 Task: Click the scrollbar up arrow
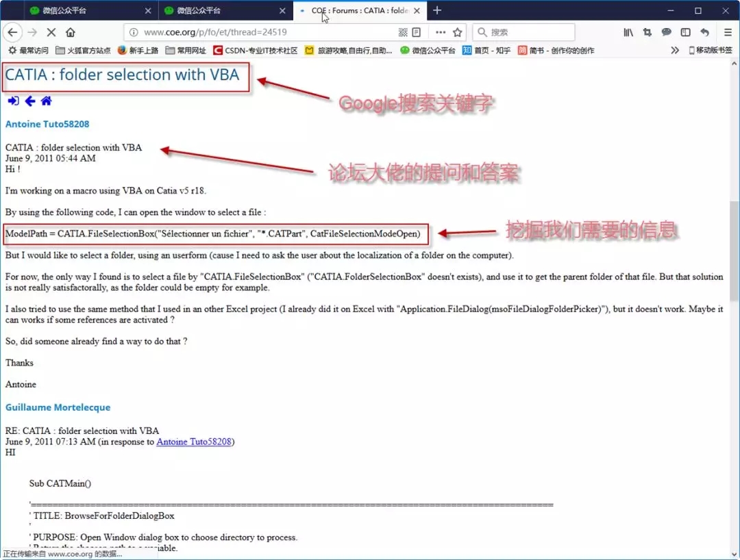(734, 64)
